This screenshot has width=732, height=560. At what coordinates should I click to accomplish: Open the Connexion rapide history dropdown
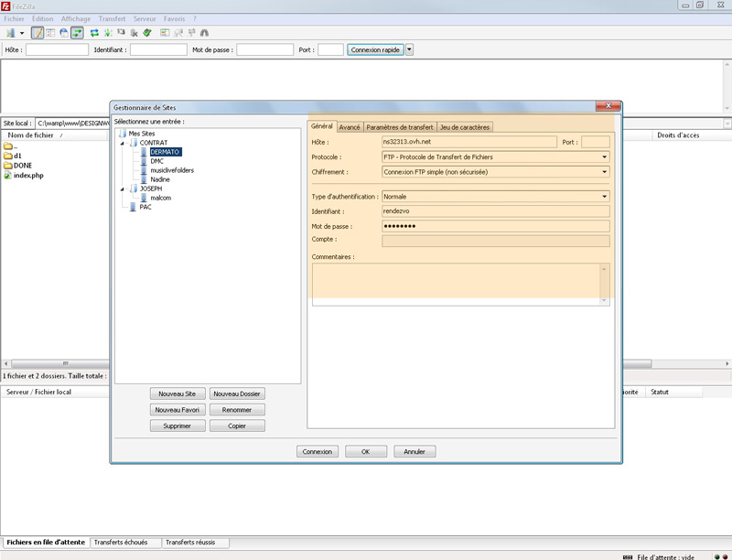click(x=409, y=49)
